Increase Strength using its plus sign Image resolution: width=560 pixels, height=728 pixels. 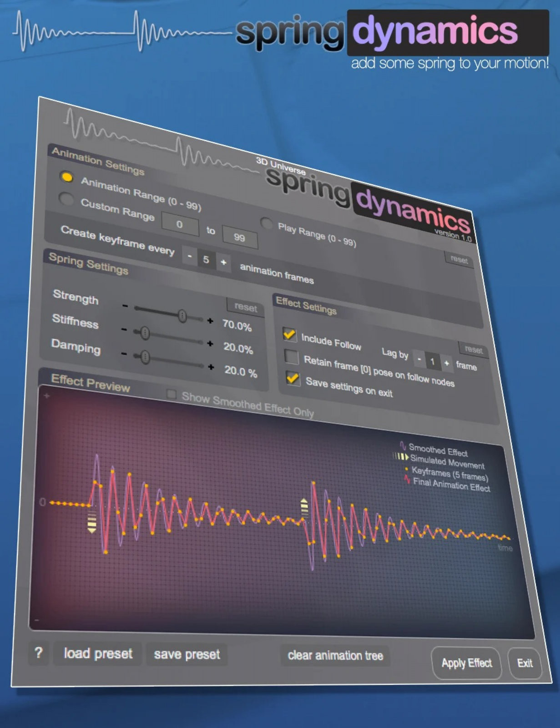pyautogui.click(x=210, y=321)
